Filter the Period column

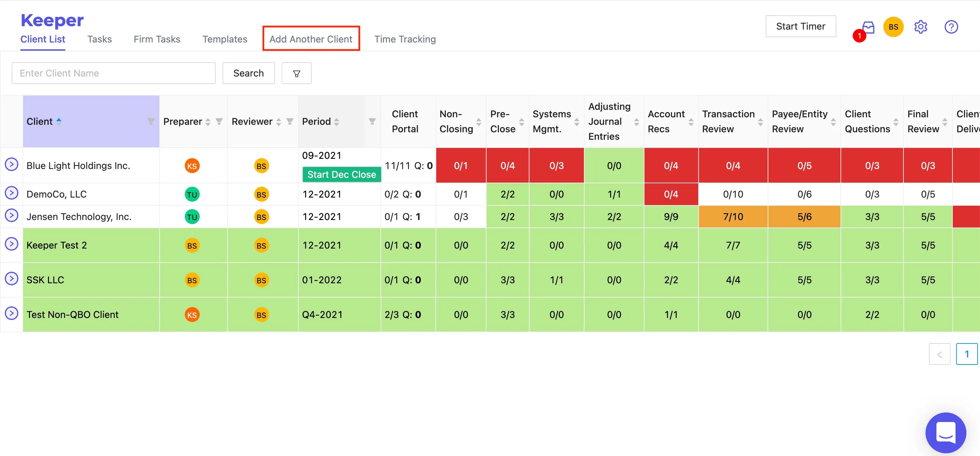click(372, 121)
